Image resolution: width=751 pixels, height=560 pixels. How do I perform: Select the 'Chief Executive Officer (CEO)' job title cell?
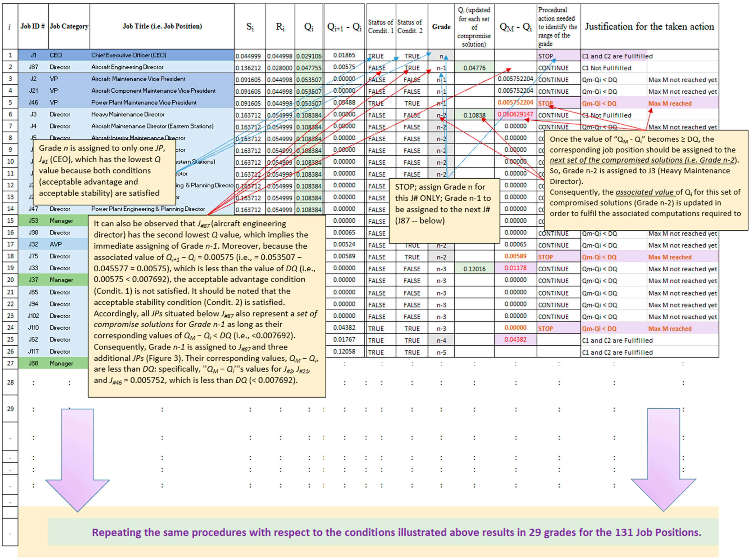coord(162,55)
